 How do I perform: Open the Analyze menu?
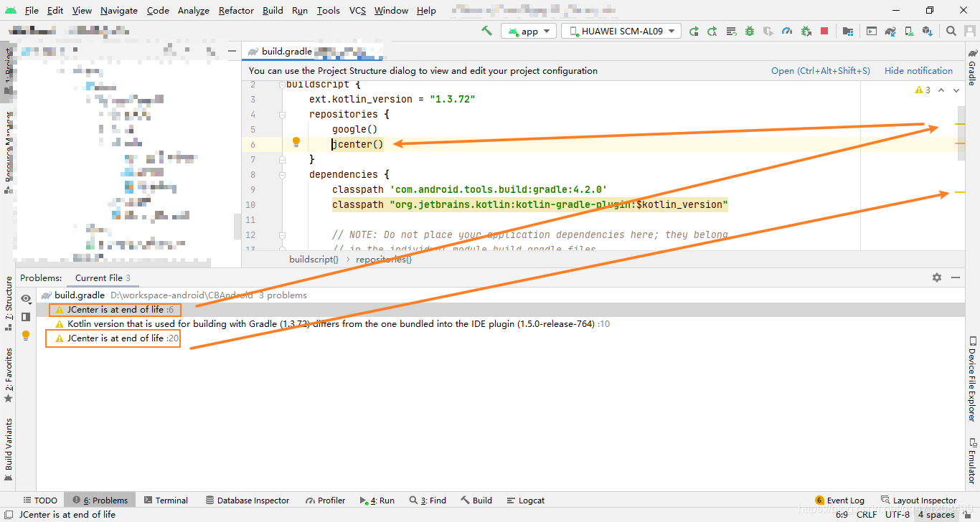tap(194, 10)
